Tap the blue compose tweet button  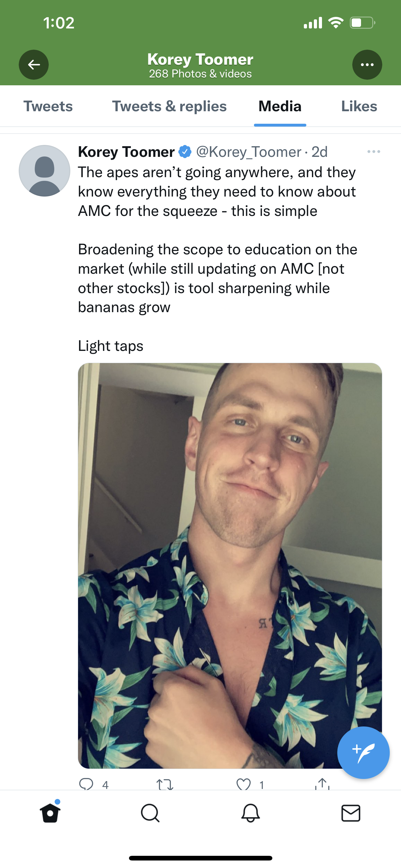(363, 752)
